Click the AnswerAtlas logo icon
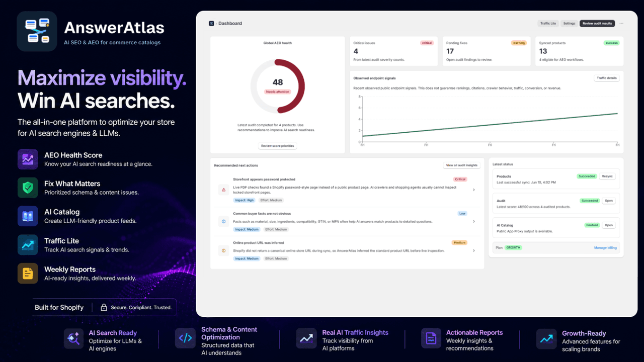Screen dimensions: 644x362 tap(37, 31)
